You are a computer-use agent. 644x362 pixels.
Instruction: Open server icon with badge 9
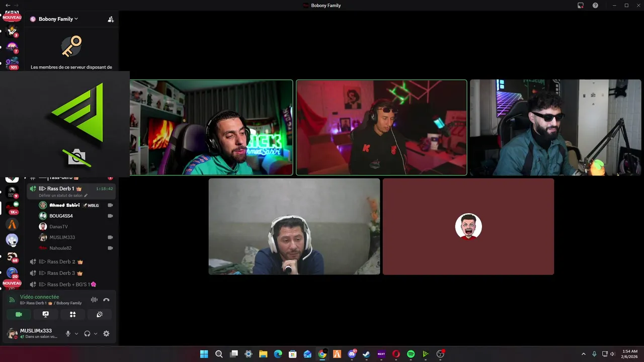coord(12,192)
